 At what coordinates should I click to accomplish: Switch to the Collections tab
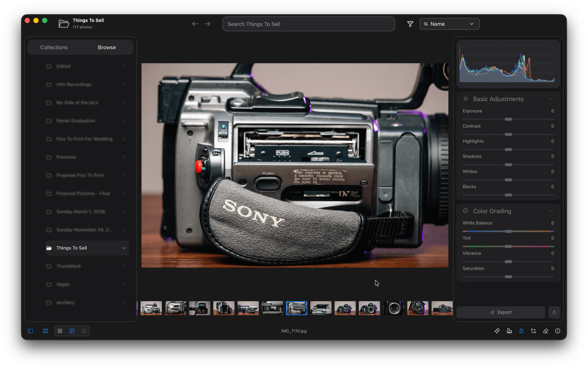pos(54,47)
